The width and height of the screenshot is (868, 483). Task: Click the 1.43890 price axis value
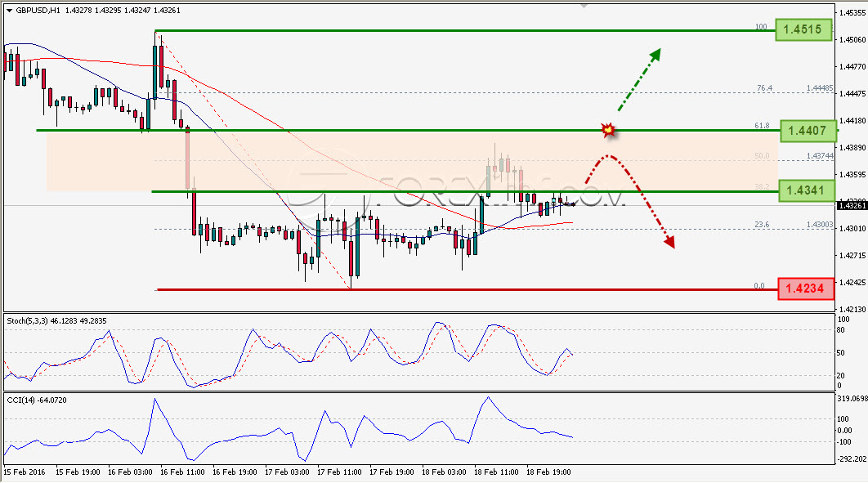pos(853,148)
